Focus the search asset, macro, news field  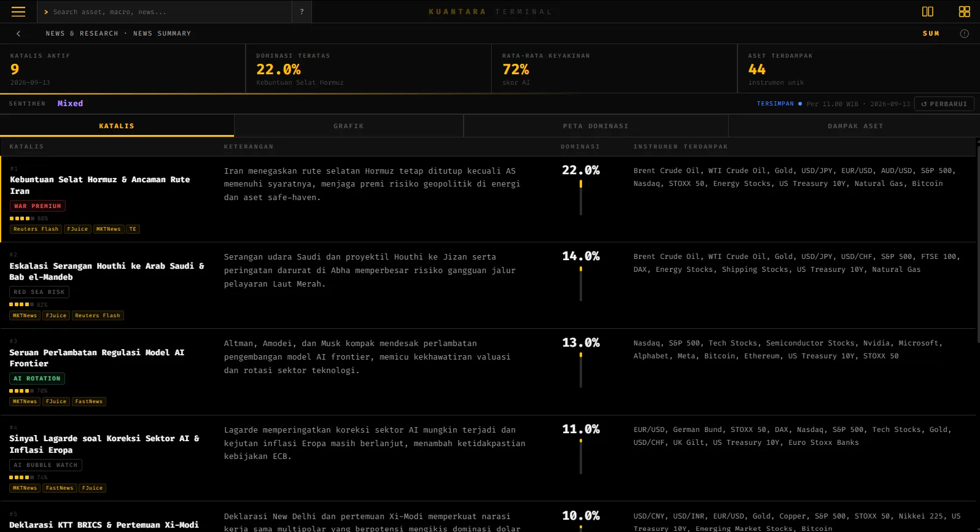(x=165, y=12)
